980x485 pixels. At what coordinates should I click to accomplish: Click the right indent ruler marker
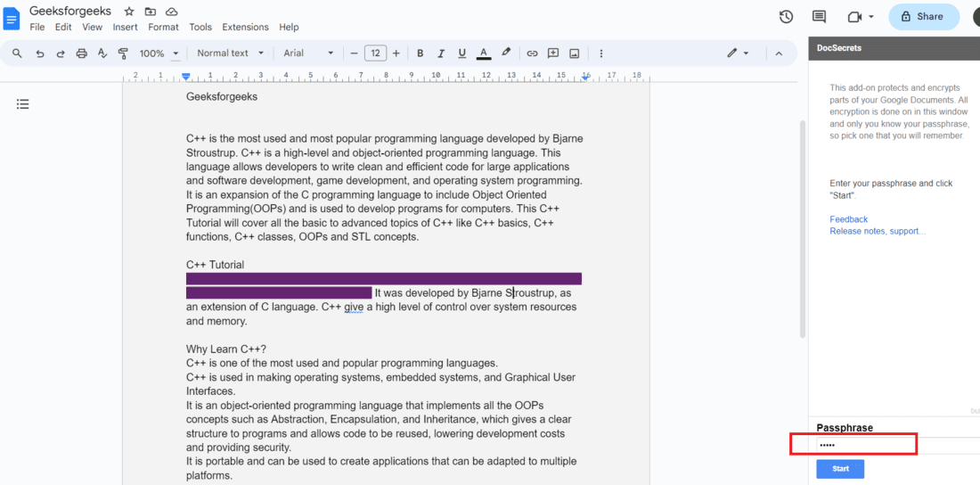click(585, 77)
